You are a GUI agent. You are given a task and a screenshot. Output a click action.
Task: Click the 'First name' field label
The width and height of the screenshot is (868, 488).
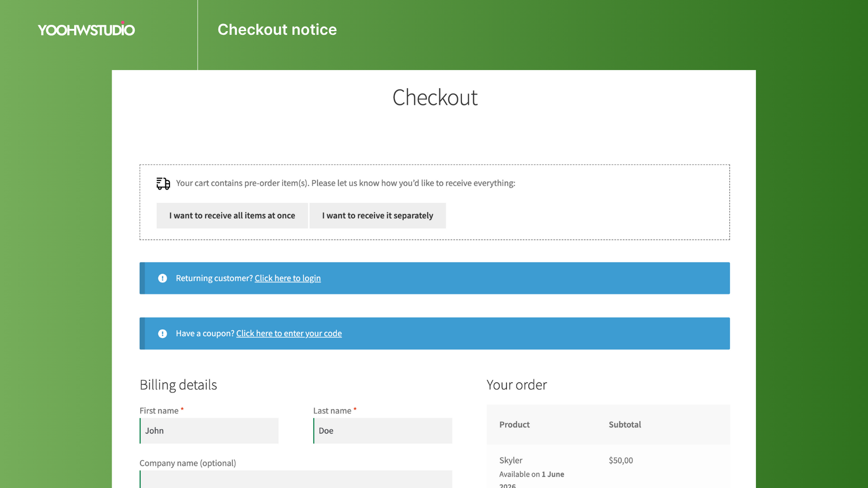pyautogui.click(x=159, y=411)
